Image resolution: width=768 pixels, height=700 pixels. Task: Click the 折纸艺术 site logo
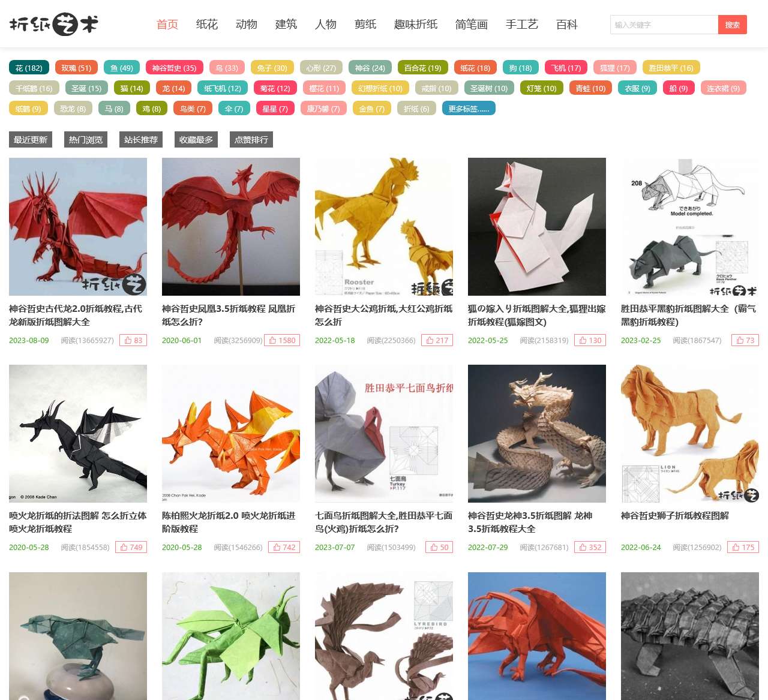(53, 24)
